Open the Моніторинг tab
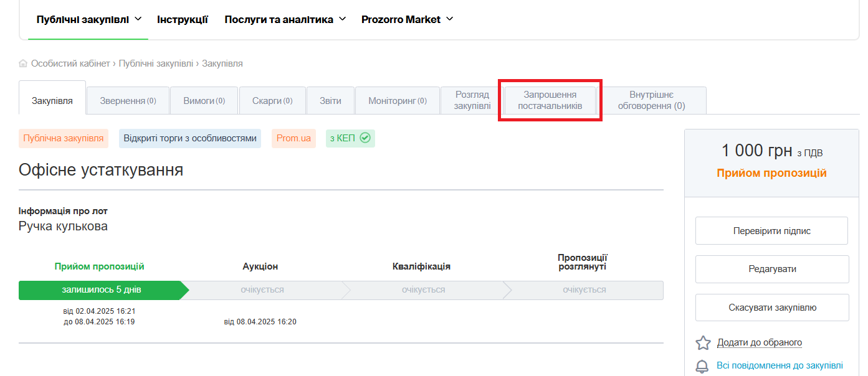Image resolution: width=868 pixels, height=376 pixels. (x=397, y=101)
